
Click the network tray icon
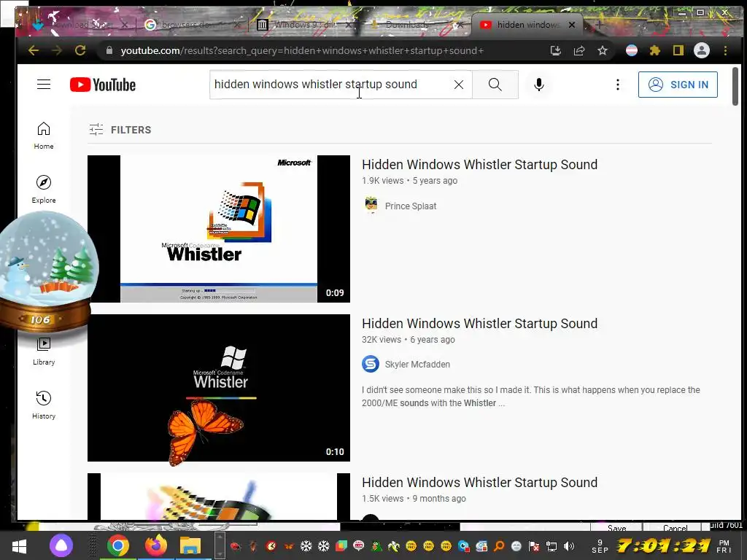[x=551, y=546]
